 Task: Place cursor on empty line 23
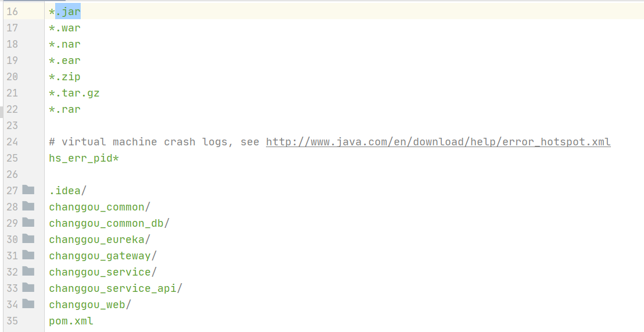(344, 126)
